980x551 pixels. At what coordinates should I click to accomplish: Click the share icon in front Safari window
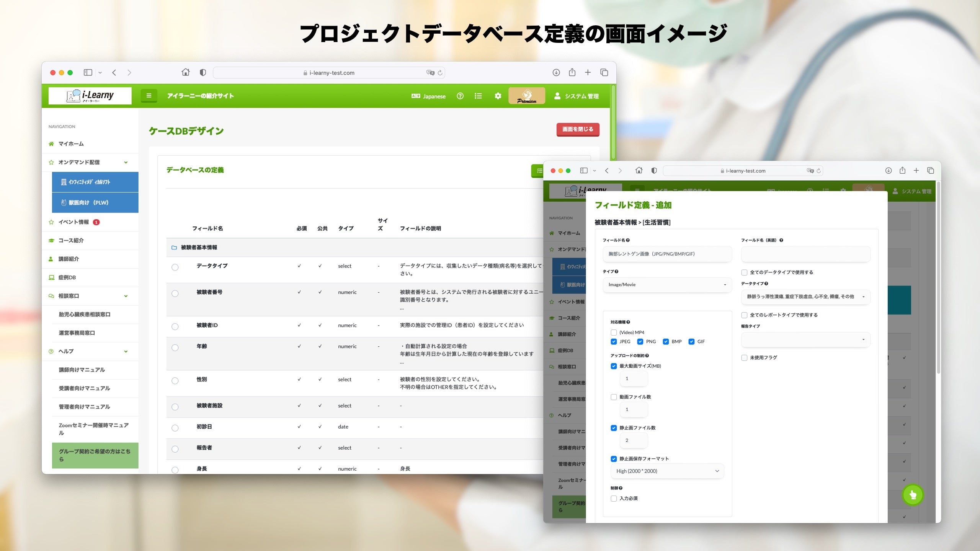click(902, 171)
